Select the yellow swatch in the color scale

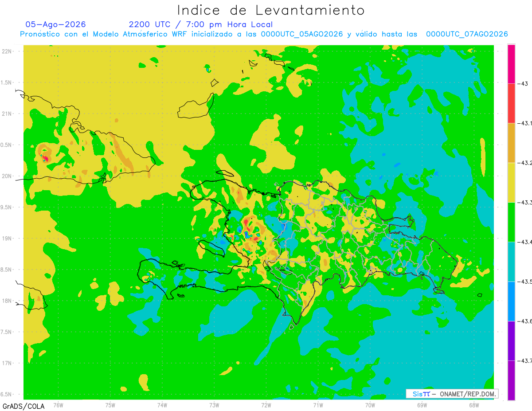click(x=511, y=182)
